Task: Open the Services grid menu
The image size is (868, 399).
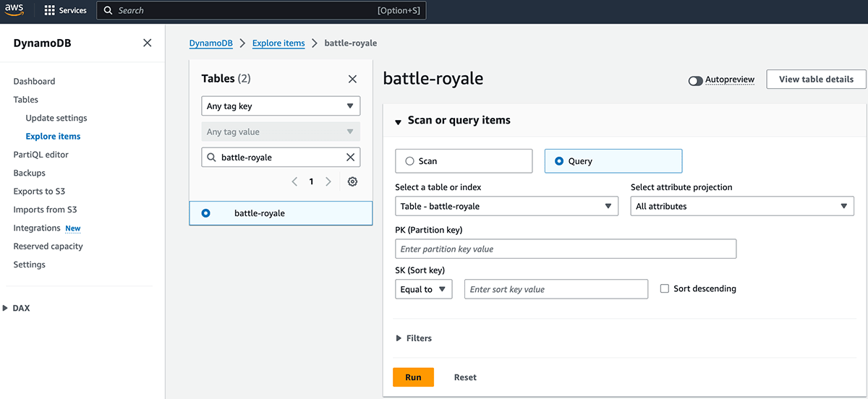Action: pyautogui.click(x=65, y=11)
